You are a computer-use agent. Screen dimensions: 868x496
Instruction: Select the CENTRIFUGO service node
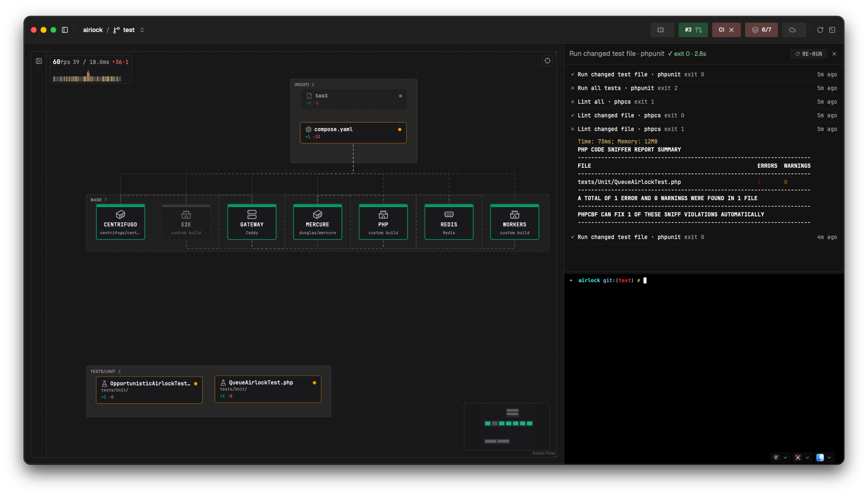click(x=120, y=222)
